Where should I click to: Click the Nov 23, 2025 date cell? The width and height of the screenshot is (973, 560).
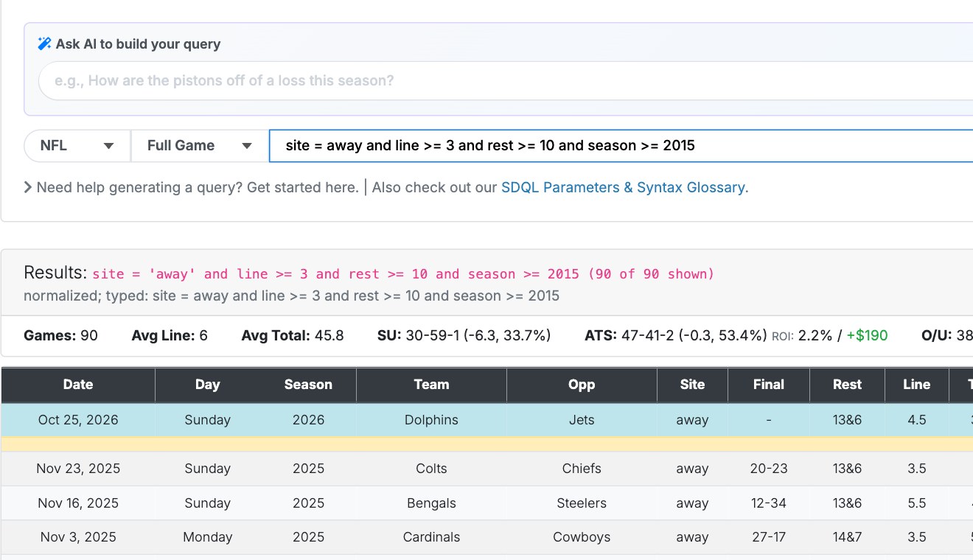(78, 469)
